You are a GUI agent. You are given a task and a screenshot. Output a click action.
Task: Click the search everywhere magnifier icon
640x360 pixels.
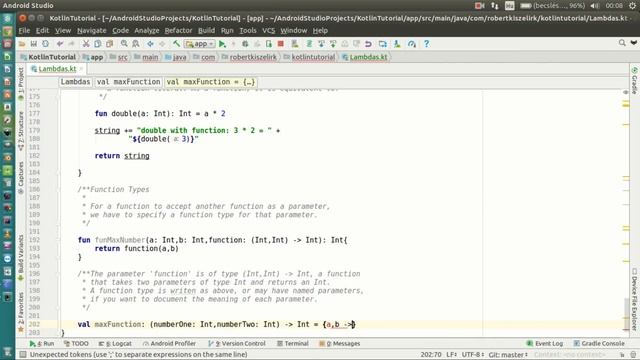tap(622, 43)
